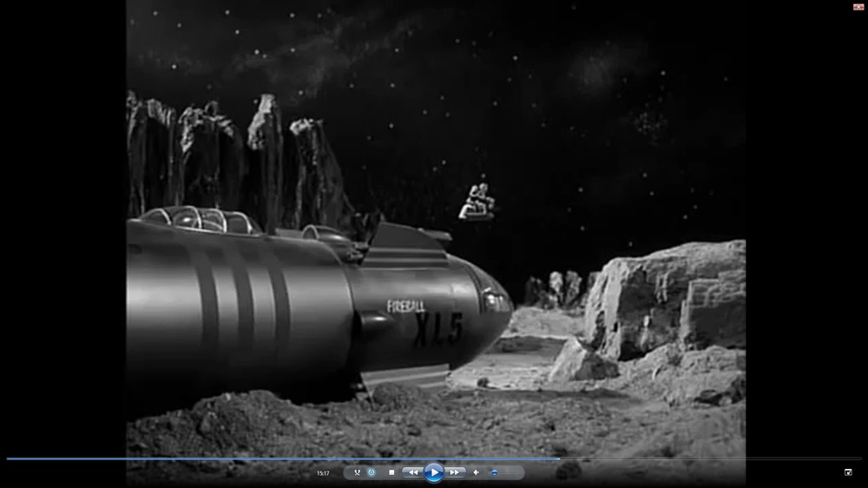Seek to the very start of the progress bar
This screenshot has width=868, height=488.
(x=8, y=458)
